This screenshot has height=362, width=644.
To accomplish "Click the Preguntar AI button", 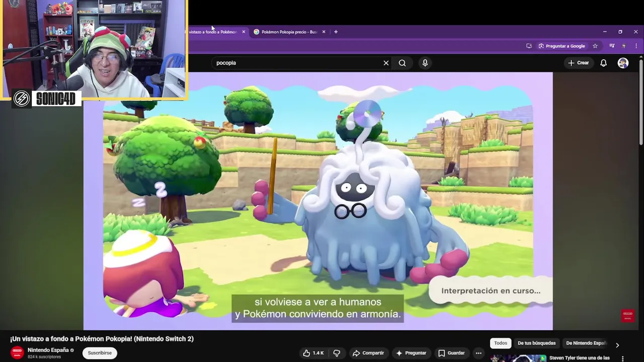I will point(411,353).
